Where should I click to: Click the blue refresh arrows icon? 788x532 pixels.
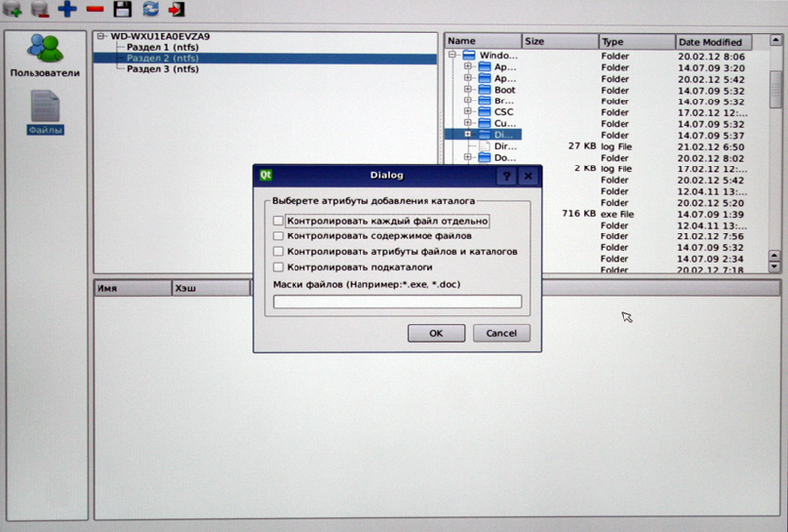coord(151,9)
